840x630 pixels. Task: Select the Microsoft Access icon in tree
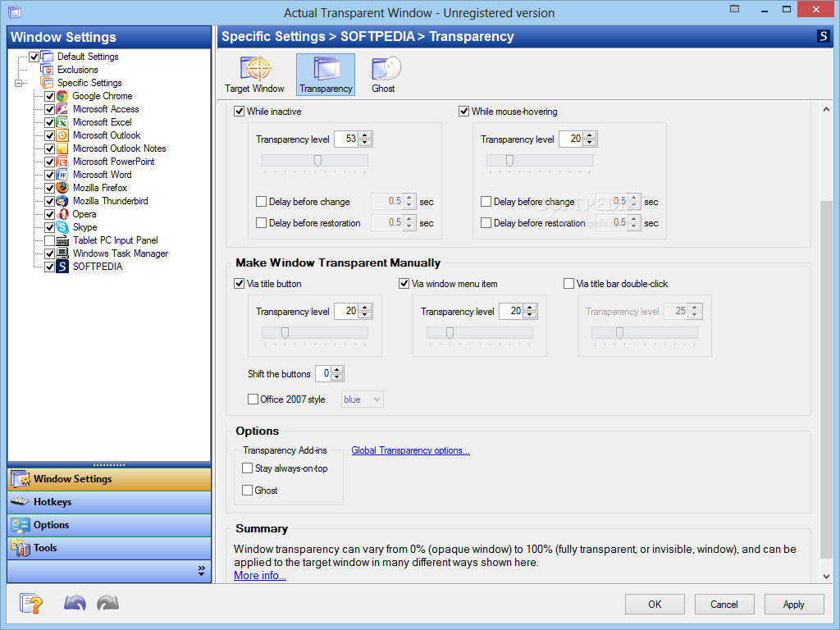point(62,109)
